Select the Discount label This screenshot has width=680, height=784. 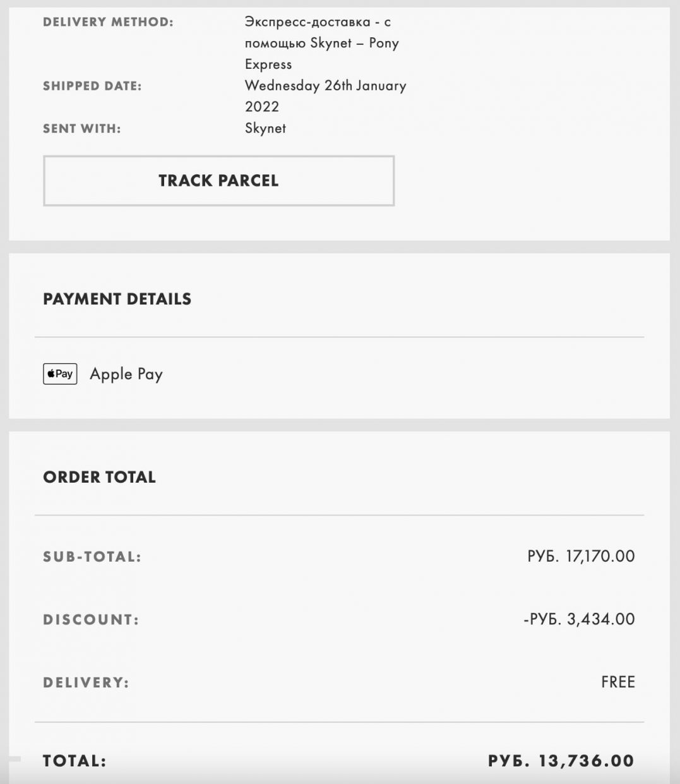[x=91, y=619]
